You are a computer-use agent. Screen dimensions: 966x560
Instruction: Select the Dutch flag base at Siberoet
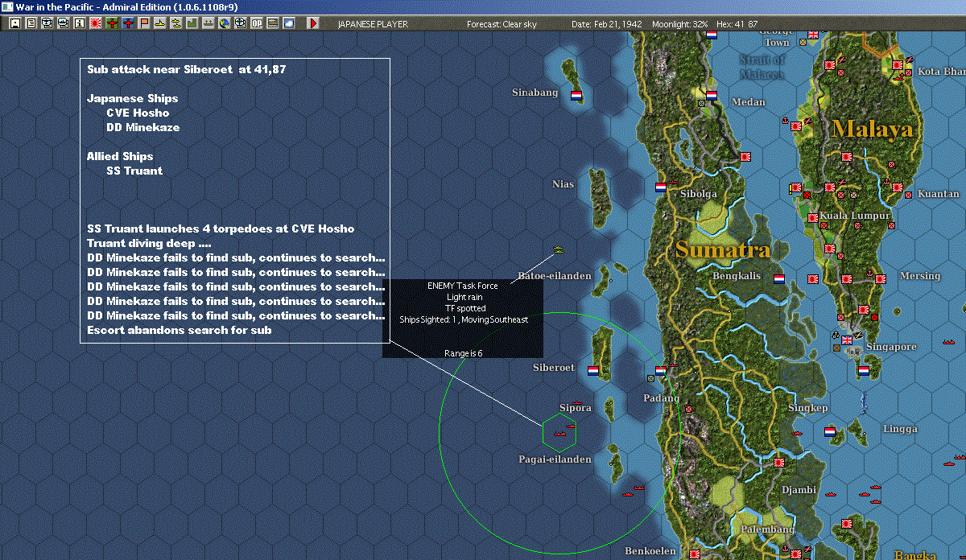[593, 372]
